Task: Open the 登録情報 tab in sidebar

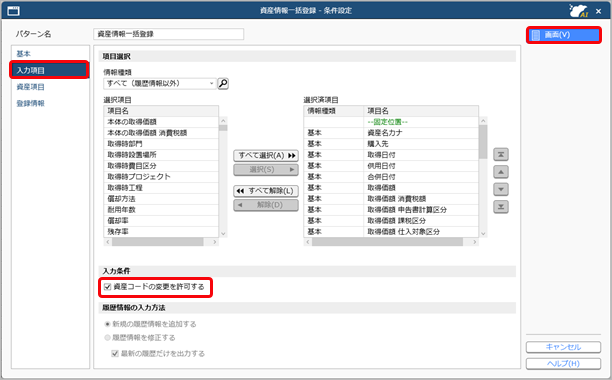Action: tap(50, 103)
